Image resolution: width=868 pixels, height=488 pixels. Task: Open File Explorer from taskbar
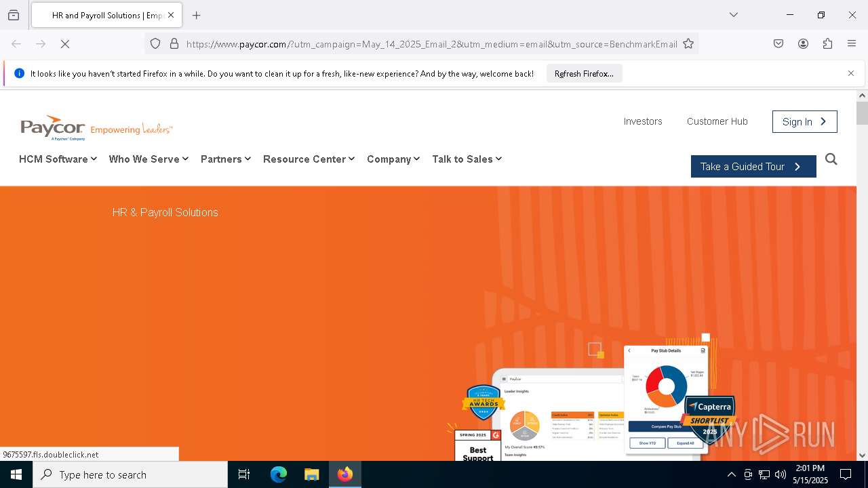(x=311, y=474)
